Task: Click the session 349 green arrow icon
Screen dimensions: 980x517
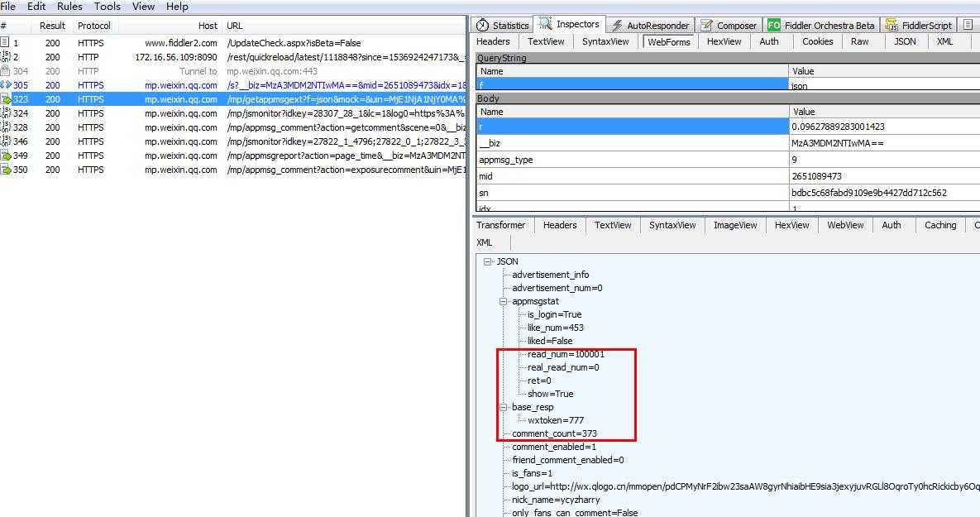Action: (6, 155)
